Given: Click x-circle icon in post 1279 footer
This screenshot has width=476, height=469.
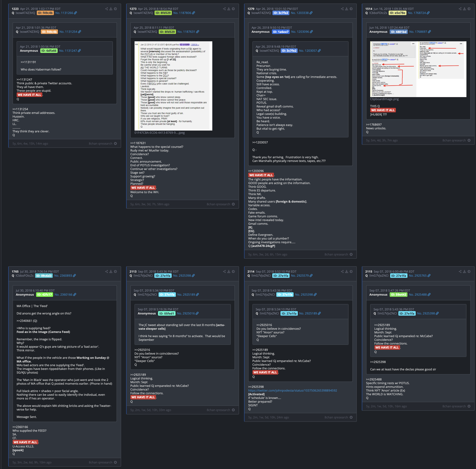Looking at the screenshot, I should pos(351,254).
